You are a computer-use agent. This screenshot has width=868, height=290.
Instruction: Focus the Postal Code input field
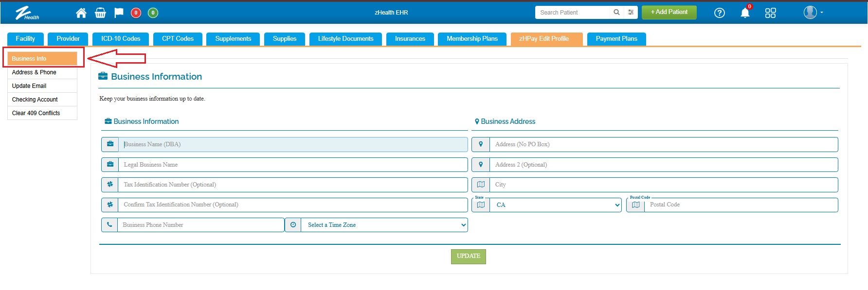click(741, 205)
